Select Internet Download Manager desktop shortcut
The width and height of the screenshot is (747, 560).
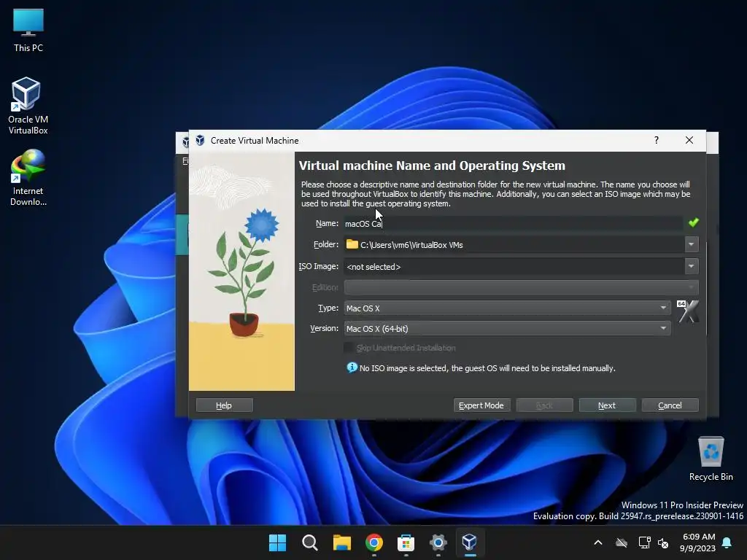coord(28,178)
